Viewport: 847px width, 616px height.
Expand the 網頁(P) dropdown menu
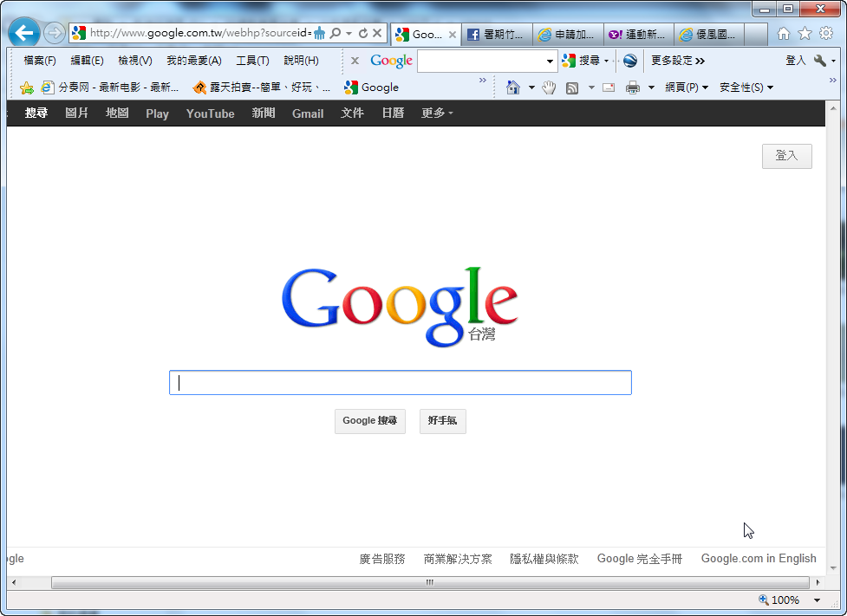pyautogui.click(x=687, y=88)
